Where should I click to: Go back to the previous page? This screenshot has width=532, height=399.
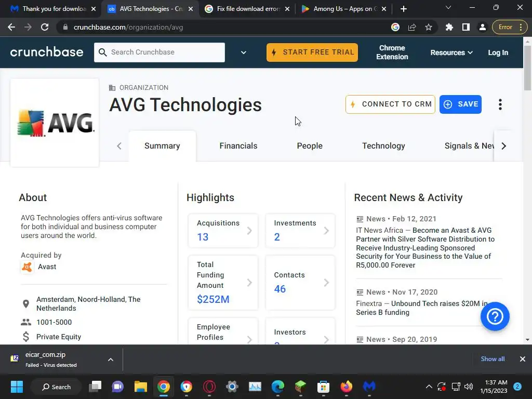click(x=11, y=27)
